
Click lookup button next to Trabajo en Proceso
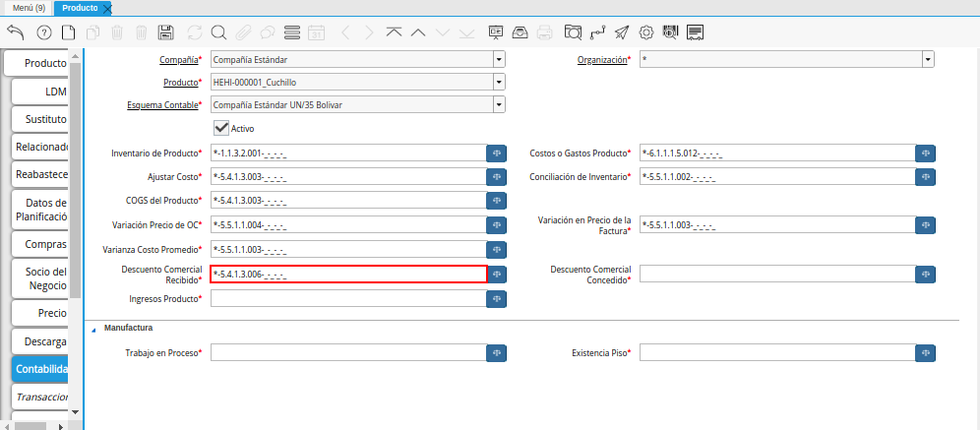[x=497, y=352]
